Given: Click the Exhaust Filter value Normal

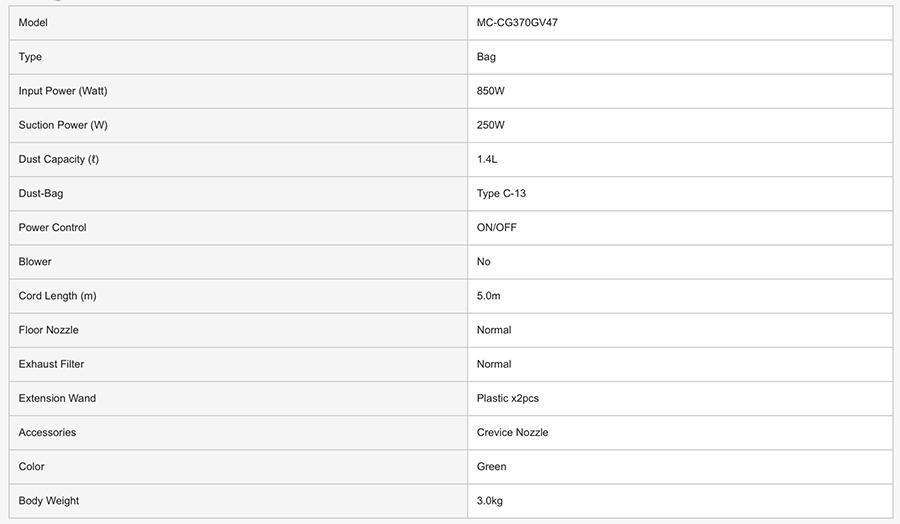Looking at the screenshot, I should 494,364.
